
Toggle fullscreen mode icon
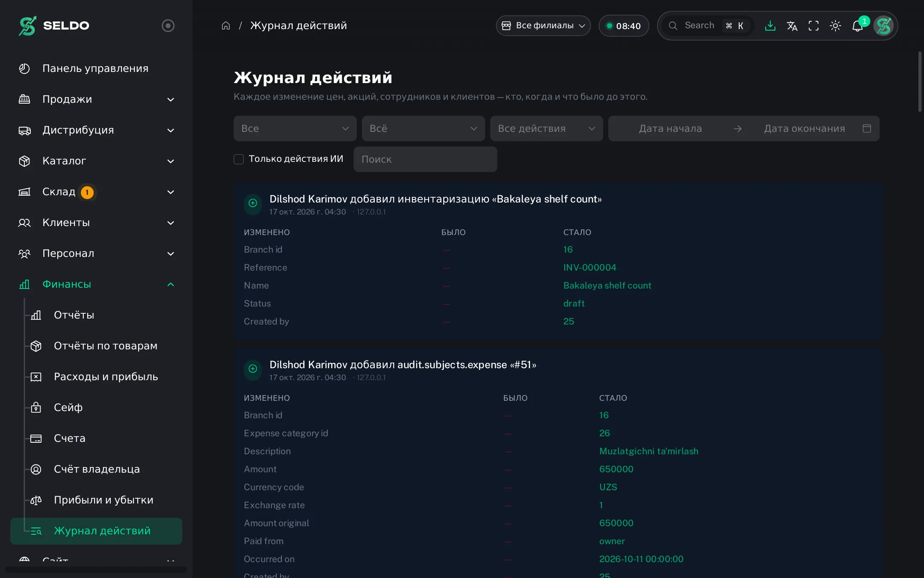point(814,26)
